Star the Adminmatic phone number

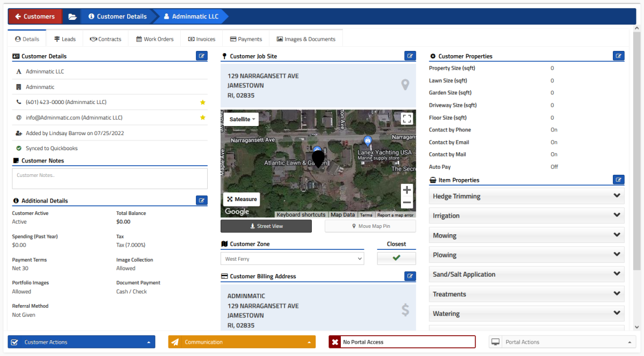click(203, 102)
